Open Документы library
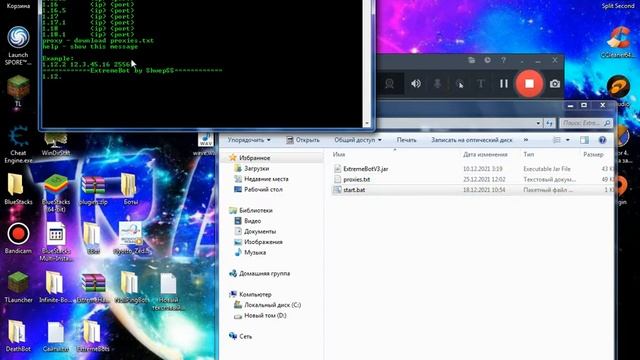This screenshot has height=360, width=640. 260,231
